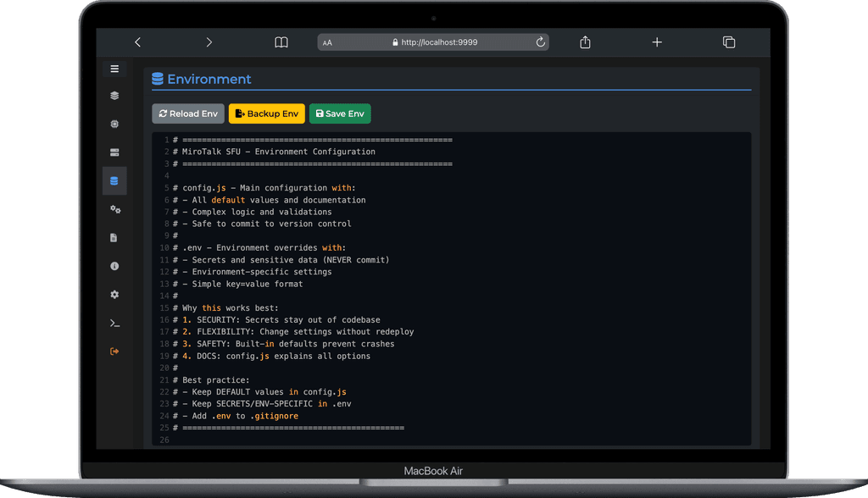The width and height of the screenshot is (868, 498).
Task: Open the server sidebar icon
Action: [x=114, y=152]
